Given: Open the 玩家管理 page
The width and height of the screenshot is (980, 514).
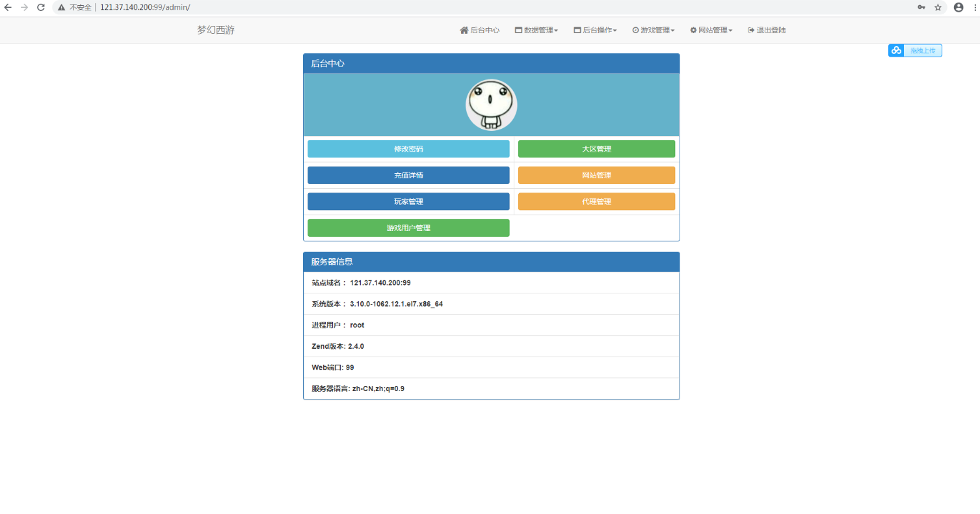Looking at the screenshot, I should (408, 201).
